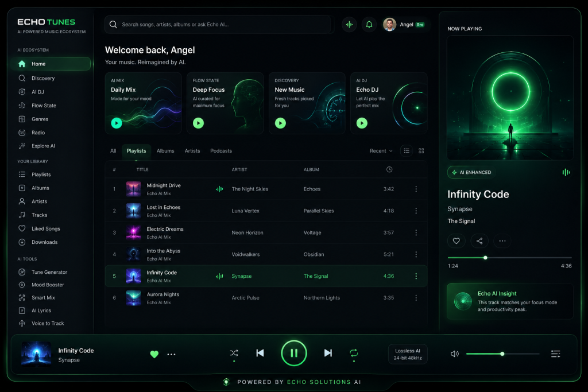Open three-dot menu in bottom player bar
Image resolution: width=588 pixels, height=392 pixels.
171,354
